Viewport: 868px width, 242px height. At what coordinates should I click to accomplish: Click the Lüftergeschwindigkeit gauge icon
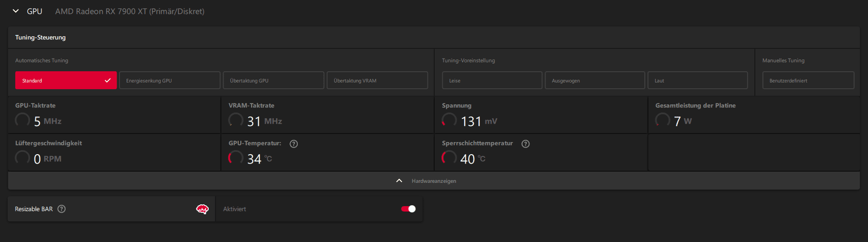click(x=22, y=158)
